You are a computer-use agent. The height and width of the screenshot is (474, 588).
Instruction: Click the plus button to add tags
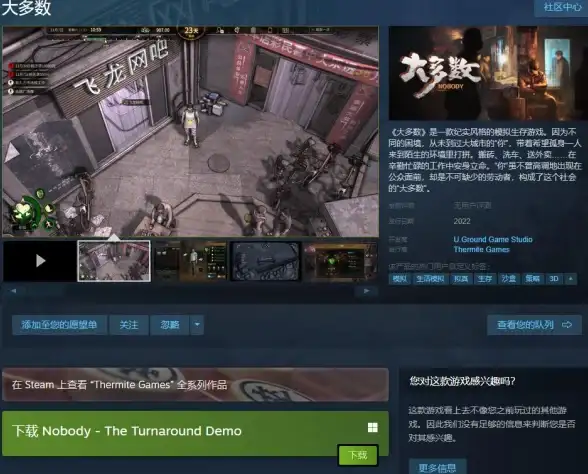click(571, 279)
